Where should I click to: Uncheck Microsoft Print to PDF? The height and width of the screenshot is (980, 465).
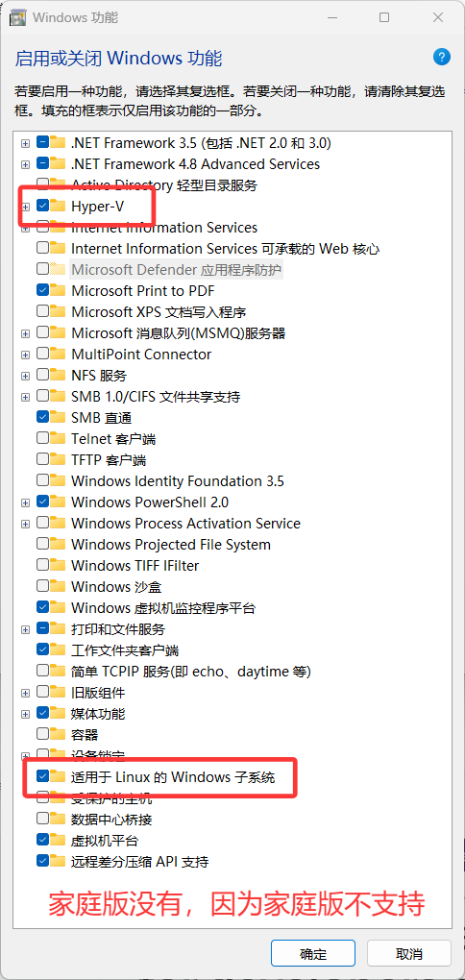tap(42, 290)
